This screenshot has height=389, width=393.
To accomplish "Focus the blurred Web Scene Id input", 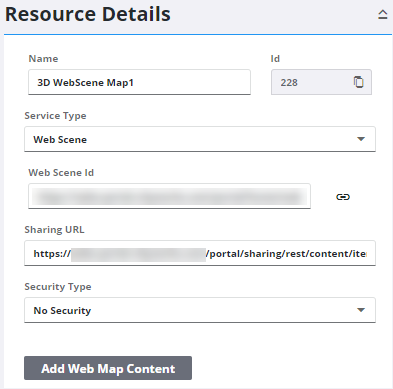I will coord(169,196).
